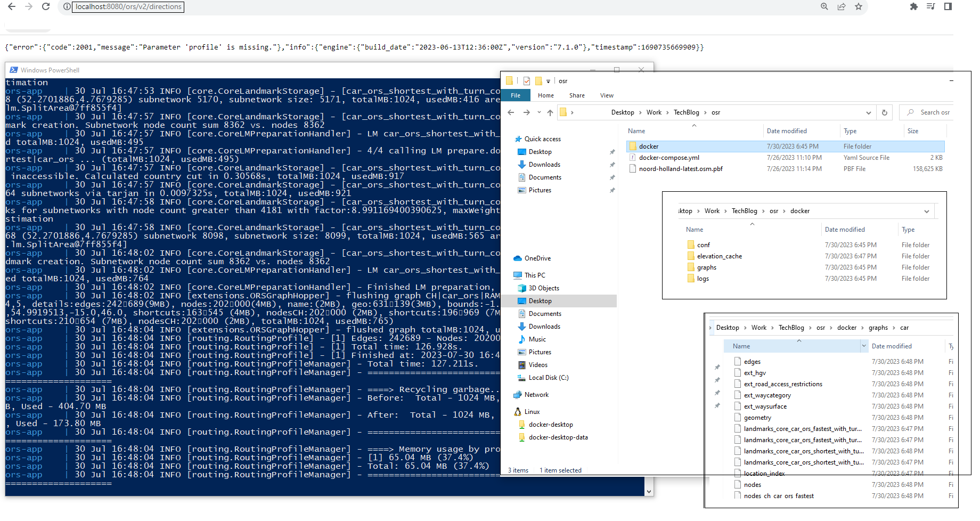Refresh the osr folder view
The height and width of the screenshot is (521, 980).
tap(885, 112)
